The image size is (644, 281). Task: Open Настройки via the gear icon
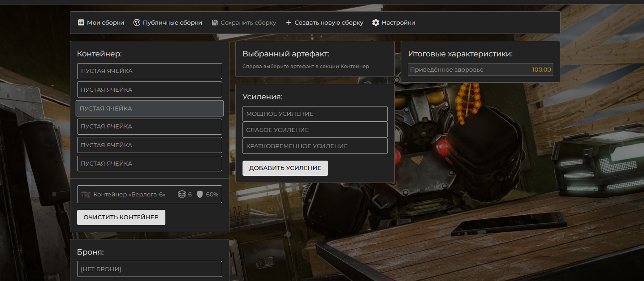coord(376,22)
